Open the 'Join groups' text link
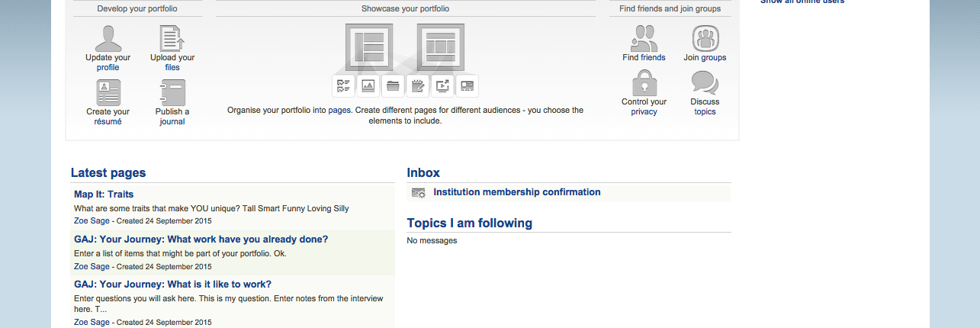The height and width of the screenshot is (328, 980). [705, 58]
